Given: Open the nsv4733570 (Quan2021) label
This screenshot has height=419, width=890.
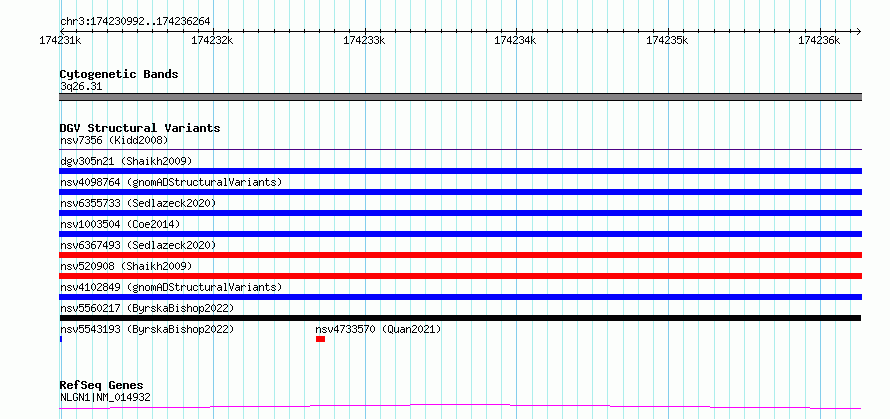Looking at the screenshot, I should point(378,329).
